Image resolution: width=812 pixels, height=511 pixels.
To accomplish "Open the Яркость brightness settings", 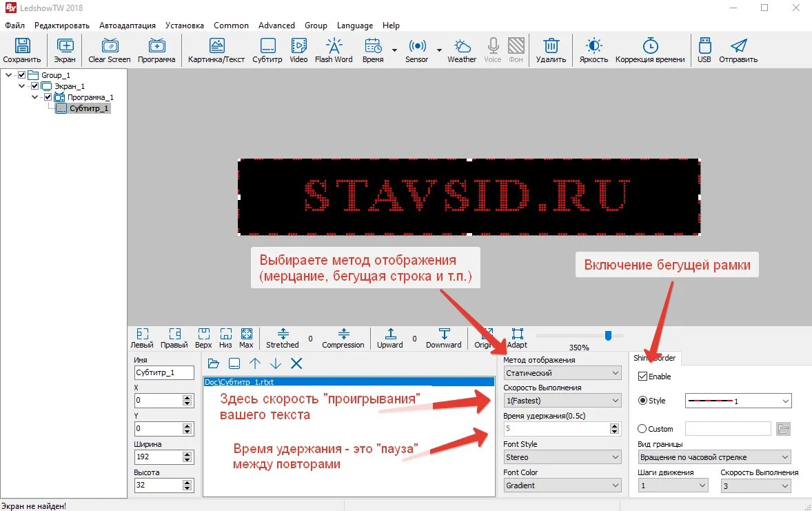I will coord(593,46).
